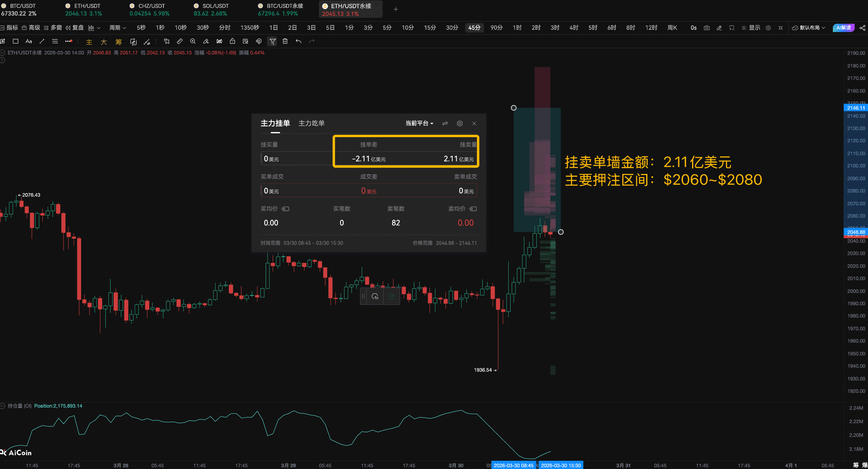
Task: Select the zoom-in magnifier tool
Action: [193, 41]
